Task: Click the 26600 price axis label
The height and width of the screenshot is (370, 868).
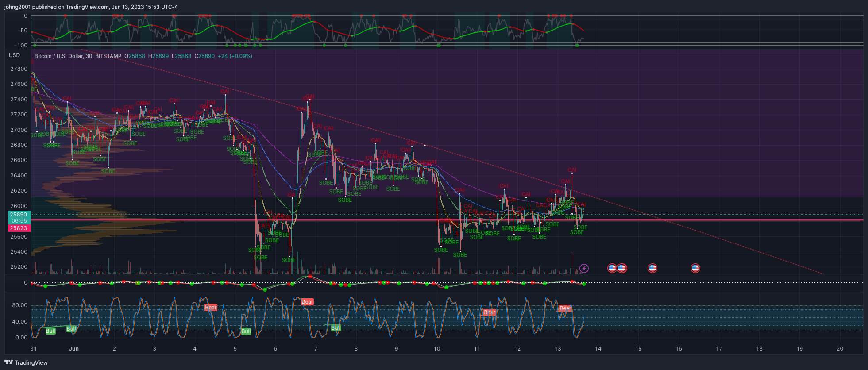Action: tap(19, 160)
